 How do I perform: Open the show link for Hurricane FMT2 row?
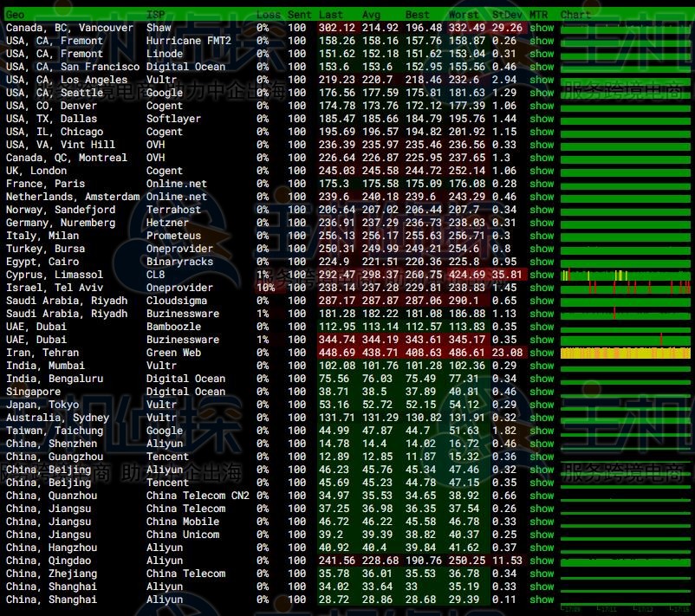[x=542, y=41]
